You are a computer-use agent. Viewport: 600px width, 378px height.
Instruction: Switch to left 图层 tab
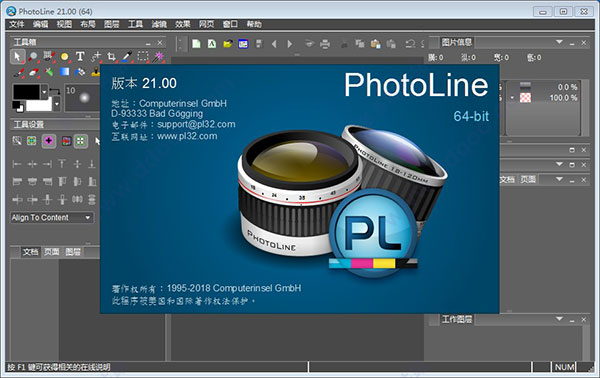click(73, 252)
